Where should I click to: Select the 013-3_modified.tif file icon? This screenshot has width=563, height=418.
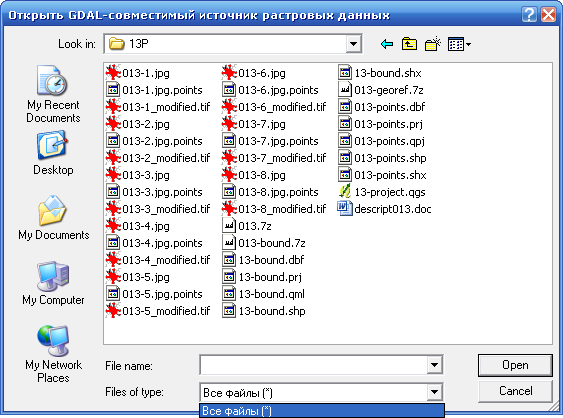[x=113, y=209]
